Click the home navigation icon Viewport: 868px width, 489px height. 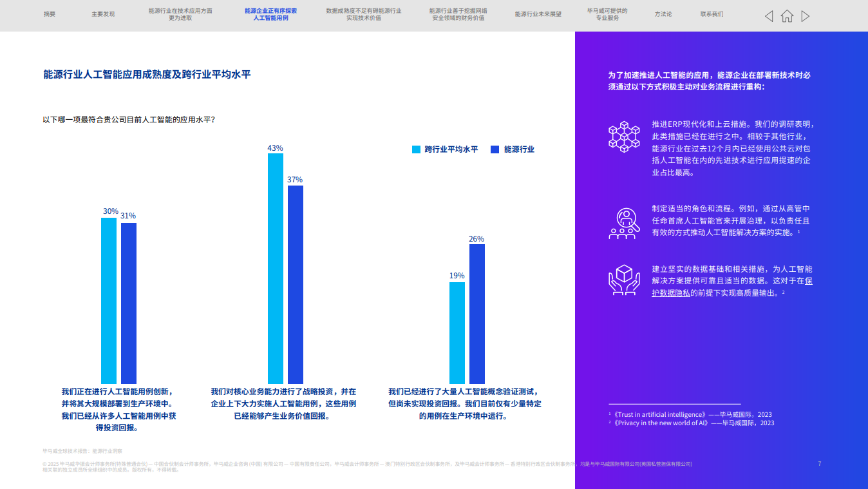click(x=787, y=16)
